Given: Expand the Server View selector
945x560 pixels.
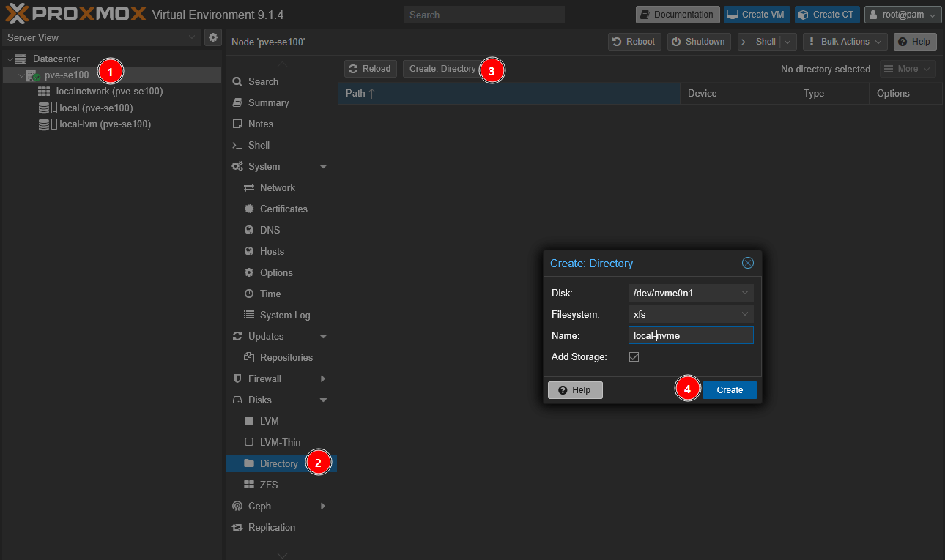Looking at the screenshot, I should (x=192, y=37).
